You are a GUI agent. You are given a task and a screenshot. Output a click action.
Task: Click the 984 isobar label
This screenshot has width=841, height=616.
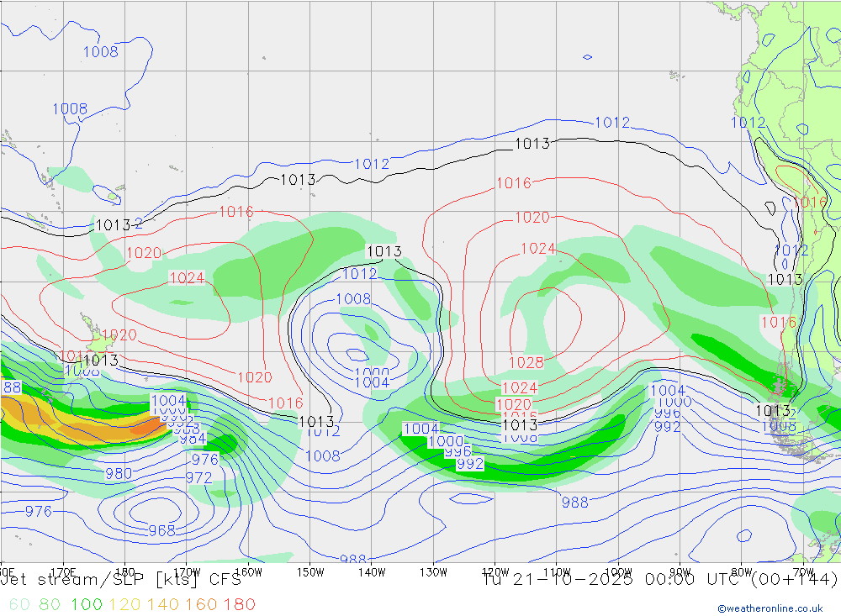pyautogui.click(x=193, y=439)
